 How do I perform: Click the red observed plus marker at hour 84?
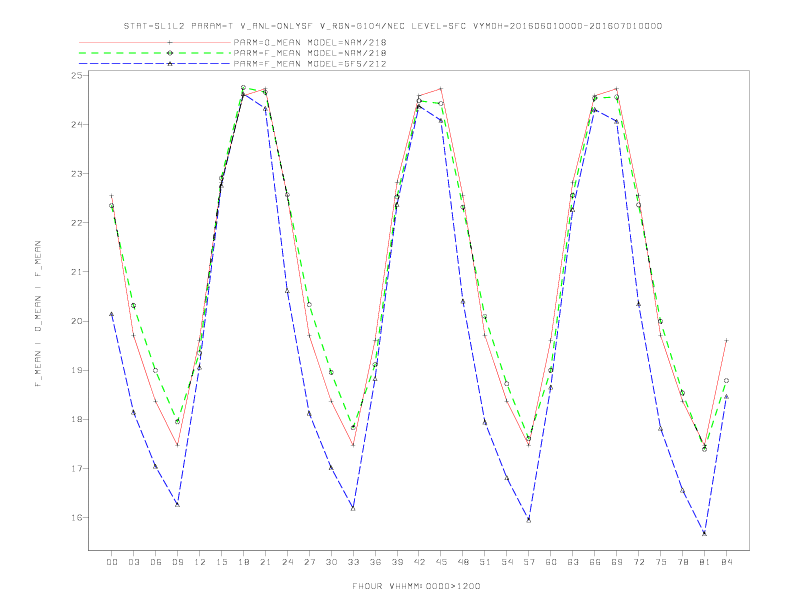coord(726,341)
